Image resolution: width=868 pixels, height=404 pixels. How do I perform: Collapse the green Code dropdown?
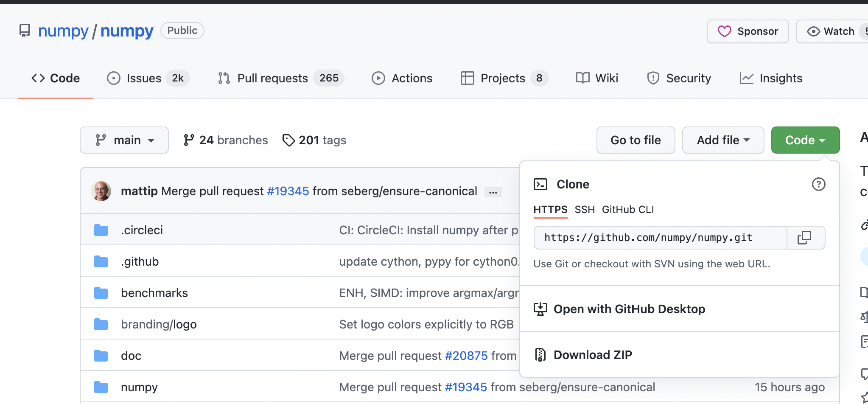tap(805, 140)
